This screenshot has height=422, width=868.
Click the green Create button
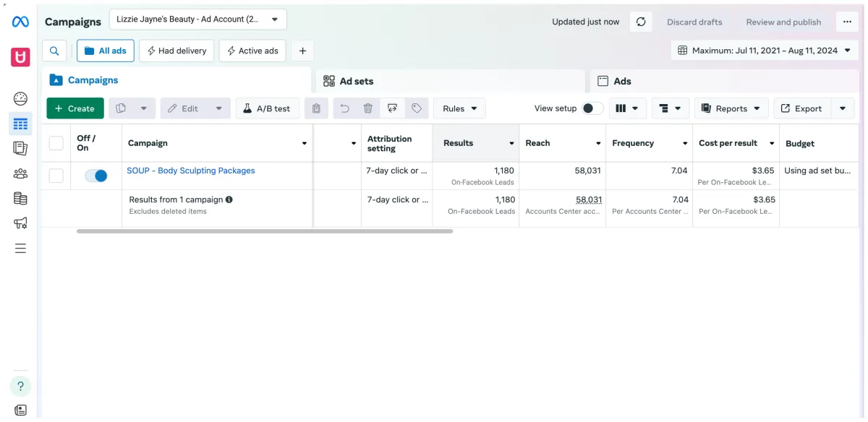point(75,108)
